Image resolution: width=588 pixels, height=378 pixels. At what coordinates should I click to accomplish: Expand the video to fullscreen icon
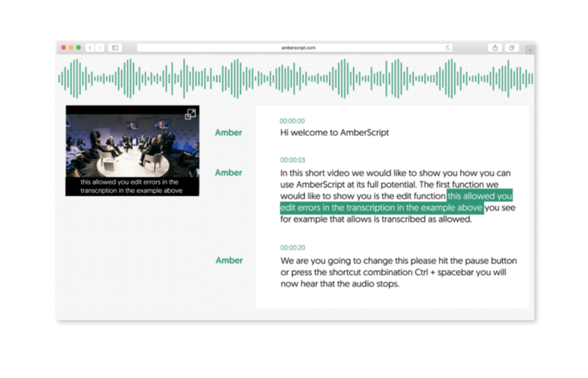click(x=191, y=114)
